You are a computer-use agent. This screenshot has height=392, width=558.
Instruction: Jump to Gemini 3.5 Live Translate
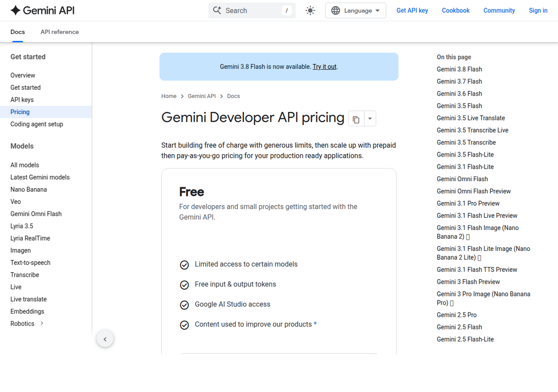(471, 118)
